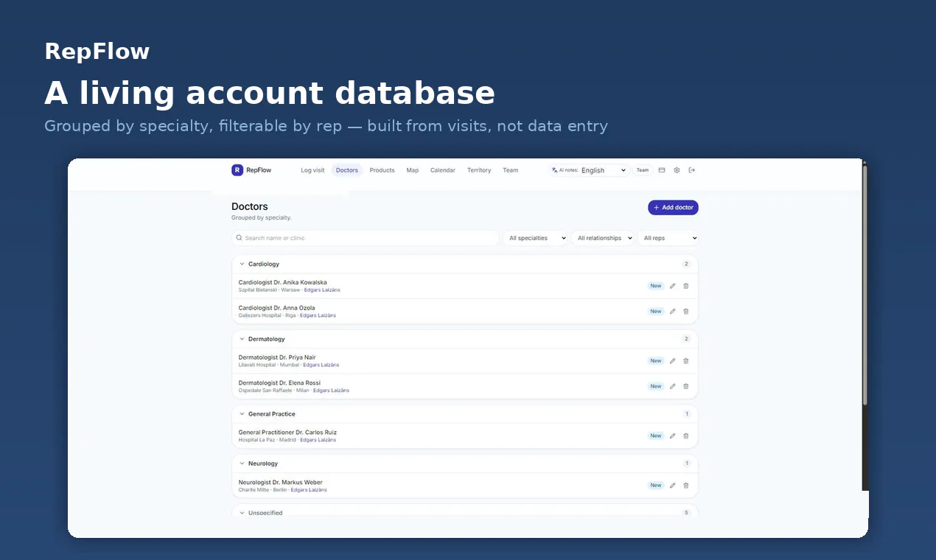Switch to the Territory tab

pyautogui.click(x=479, y=170)
